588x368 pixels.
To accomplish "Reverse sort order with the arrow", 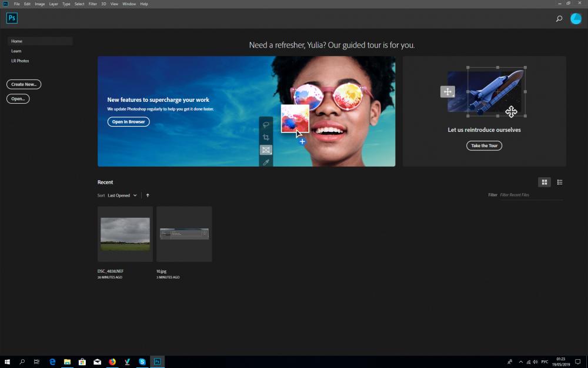I will (x=148, y=195).
